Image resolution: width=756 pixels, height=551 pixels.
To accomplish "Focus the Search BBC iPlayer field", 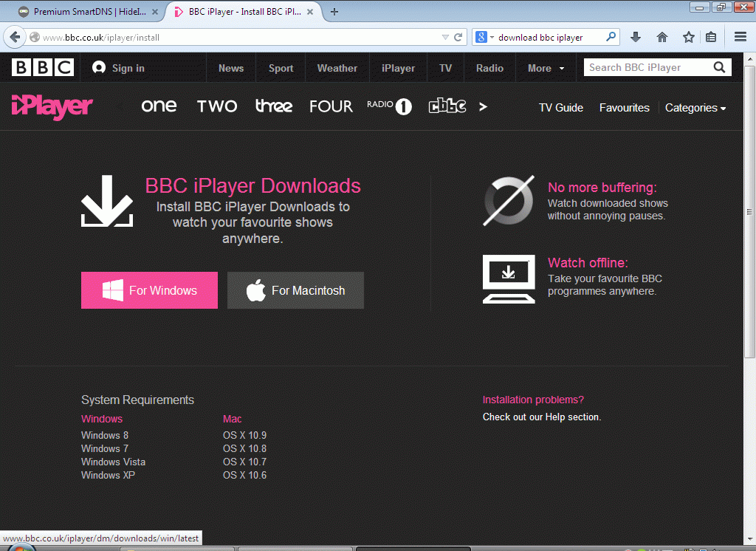I will coord(648,67).
